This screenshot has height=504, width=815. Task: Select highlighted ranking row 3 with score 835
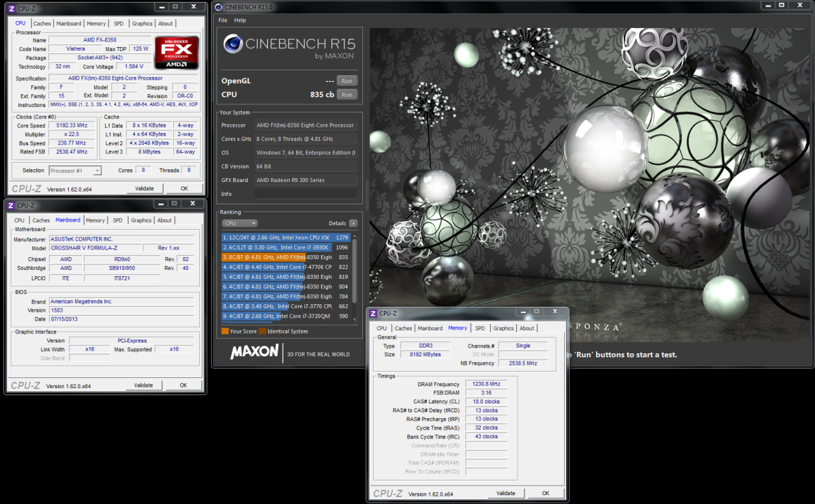[286, 257]
